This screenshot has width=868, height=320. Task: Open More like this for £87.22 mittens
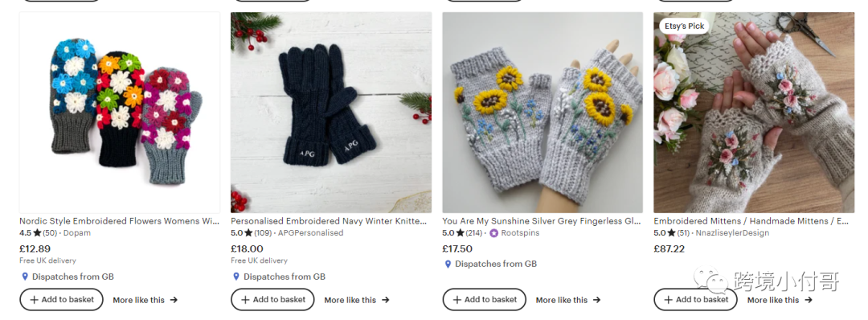click(x=780, y=300)
